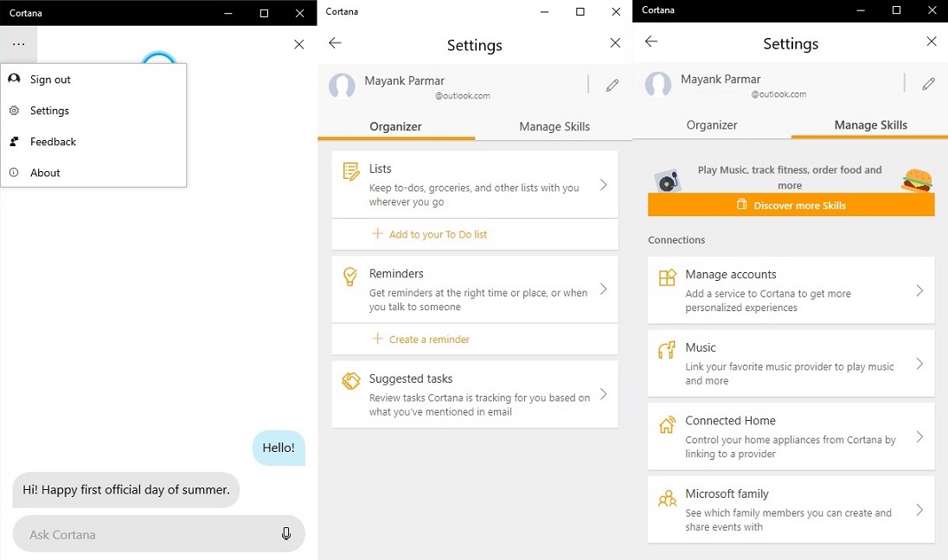Click the turntable music image in skills banner
Image resolution: width=948 pixels, height=560 pixels.
[x=668, y=181]
